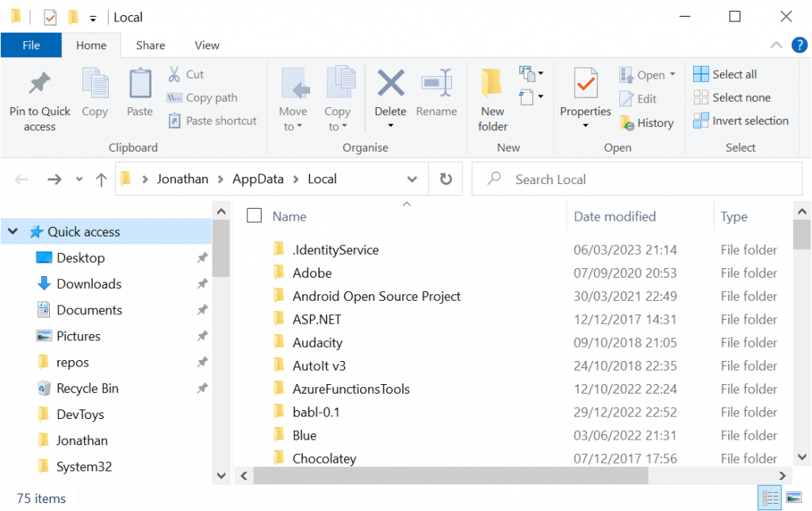Collapse the Quick access tree node

click(x=13, y=231)
